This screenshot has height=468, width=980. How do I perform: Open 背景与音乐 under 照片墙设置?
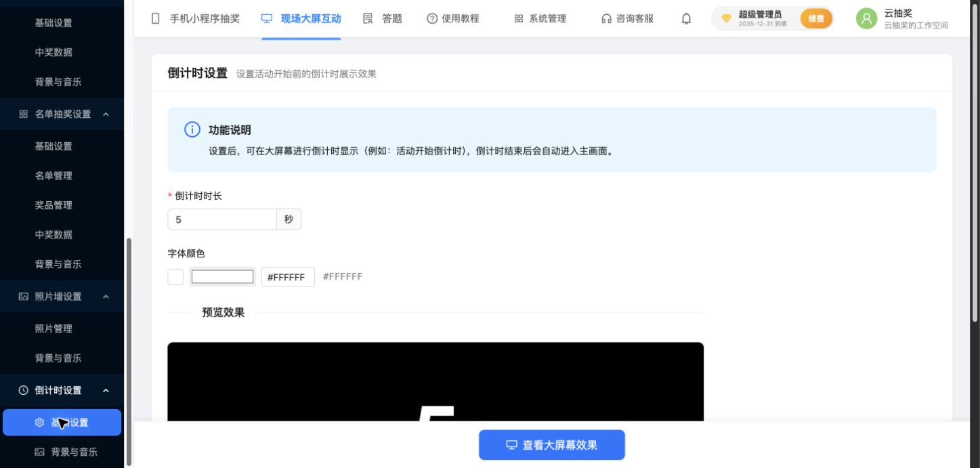pyautogui.click(x=58, y=358)
